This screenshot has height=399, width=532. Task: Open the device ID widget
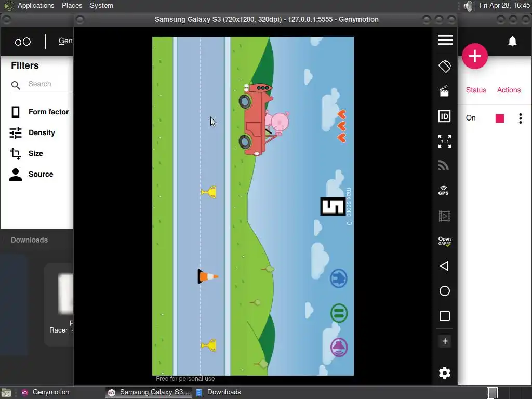pos(445,116)
